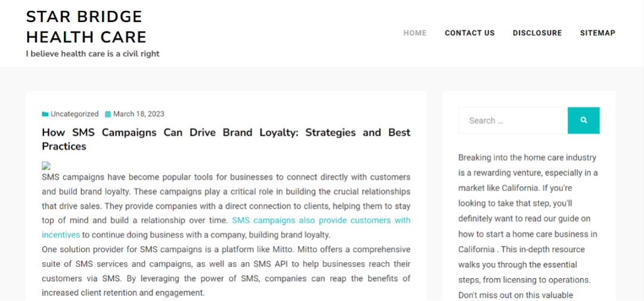Click the calendar icon beside the date
The image size is (644, 301).
(x=108, y=114)
